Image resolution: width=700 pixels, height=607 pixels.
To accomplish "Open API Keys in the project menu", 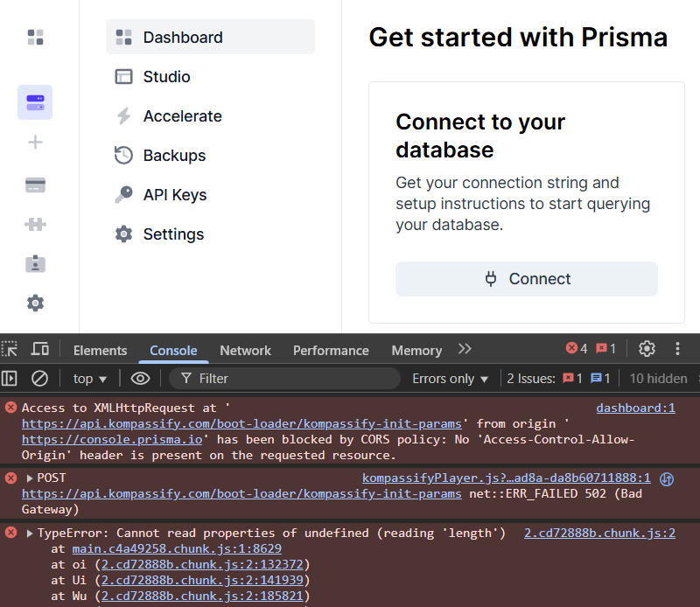I will pos(210,194).
